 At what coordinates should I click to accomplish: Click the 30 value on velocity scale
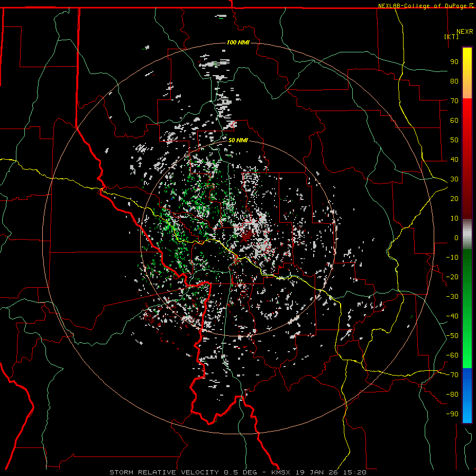click(454, 179)
